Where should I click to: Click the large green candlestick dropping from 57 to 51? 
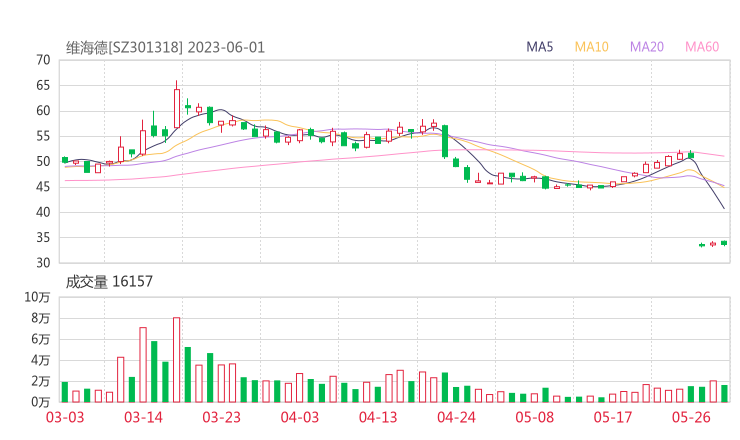(445, 141)
